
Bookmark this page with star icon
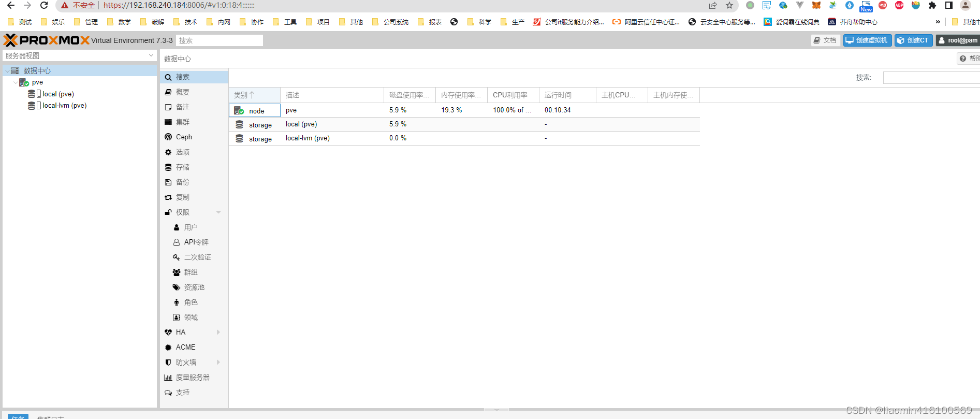point(729,6)
